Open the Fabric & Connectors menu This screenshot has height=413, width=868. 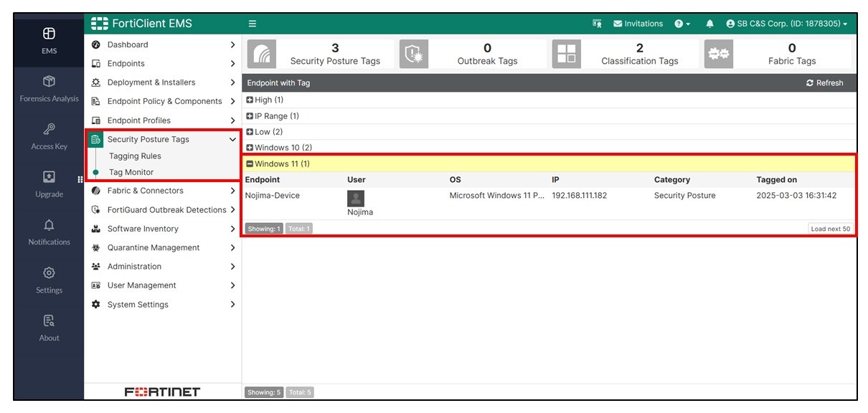tap(163, 191)
